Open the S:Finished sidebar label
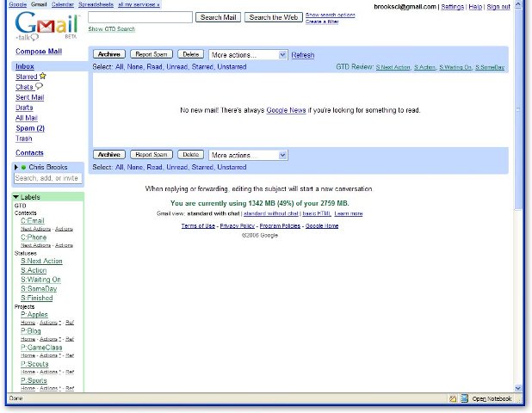Viewport: 532px width, 413px height. point(37,298)
